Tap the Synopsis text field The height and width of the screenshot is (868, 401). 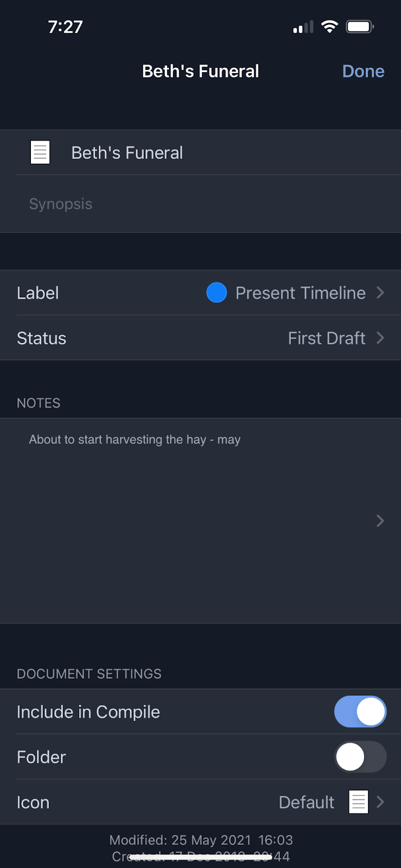click(61, 204)
